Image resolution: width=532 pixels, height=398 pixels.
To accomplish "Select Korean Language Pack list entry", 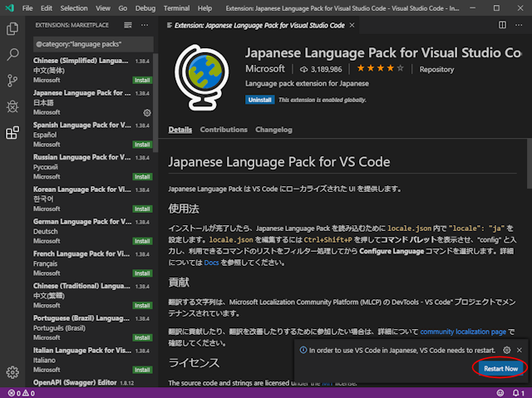I will click(x=91, y=199).
